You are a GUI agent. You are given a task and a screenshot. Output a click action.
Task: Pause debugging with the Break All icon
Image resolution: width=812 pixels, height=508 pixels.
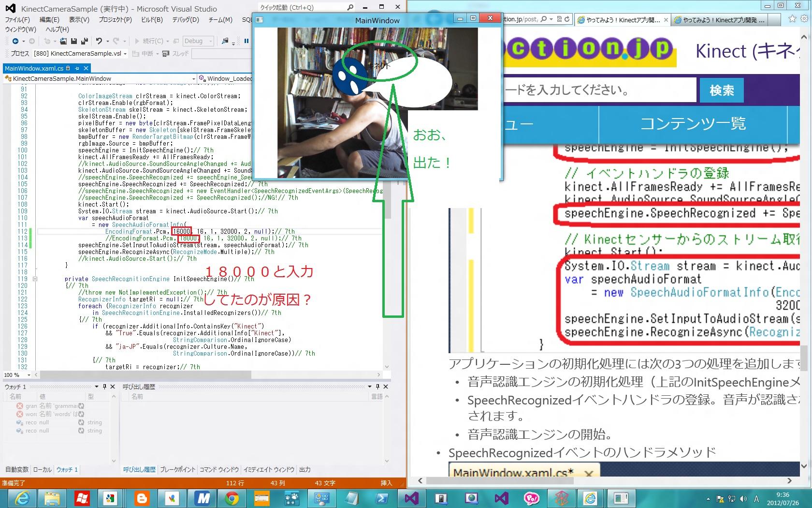tap(246, 41)
